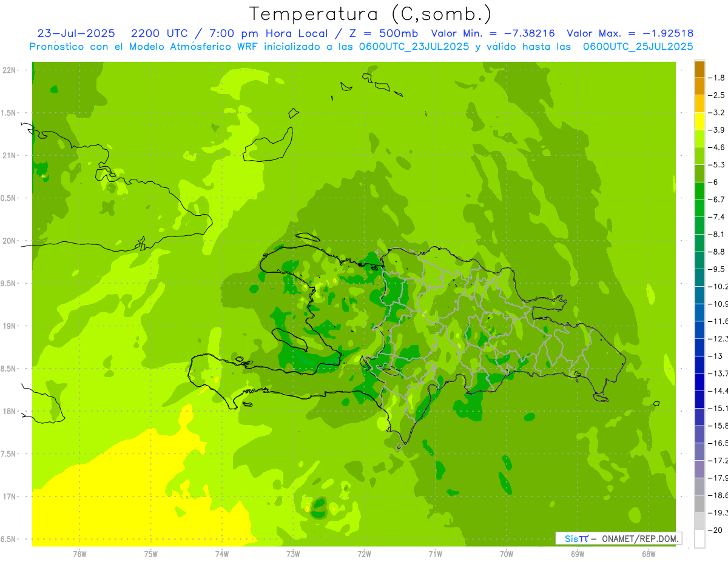Click the 21N latitude label

8,156
